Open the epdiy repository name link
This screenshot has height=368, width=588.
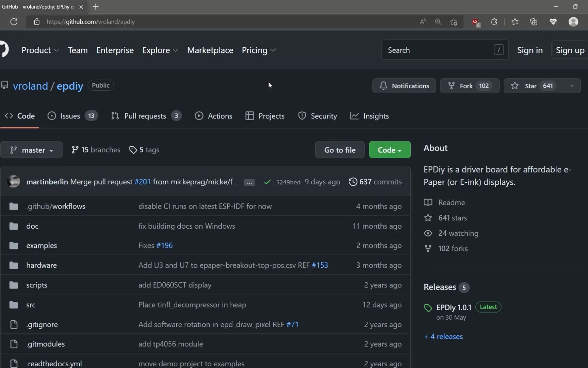70,86
